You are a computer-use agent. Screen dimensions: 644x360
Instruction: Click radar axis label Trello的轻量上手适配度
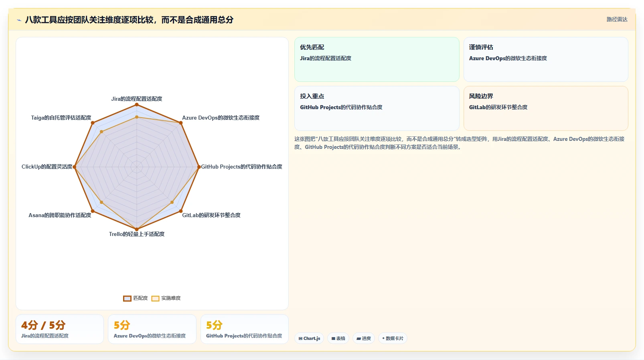[137, 234]
